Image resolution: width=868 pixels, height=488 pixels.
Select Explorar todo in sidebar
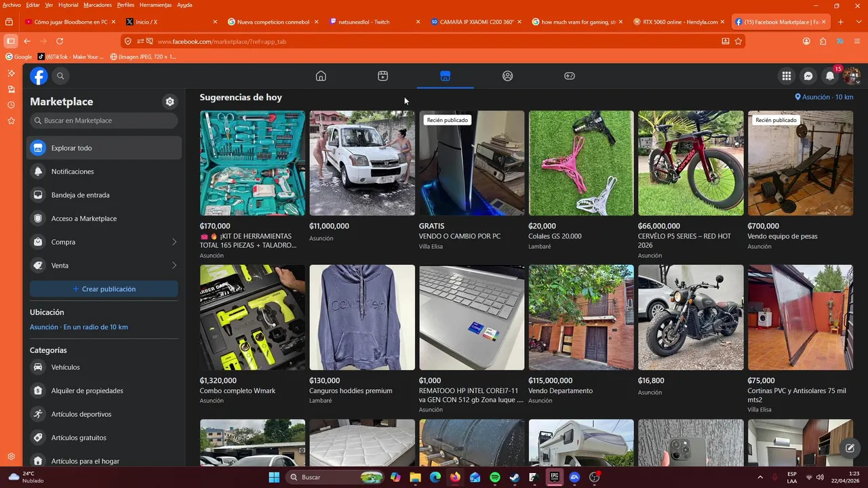click(104, 148)
